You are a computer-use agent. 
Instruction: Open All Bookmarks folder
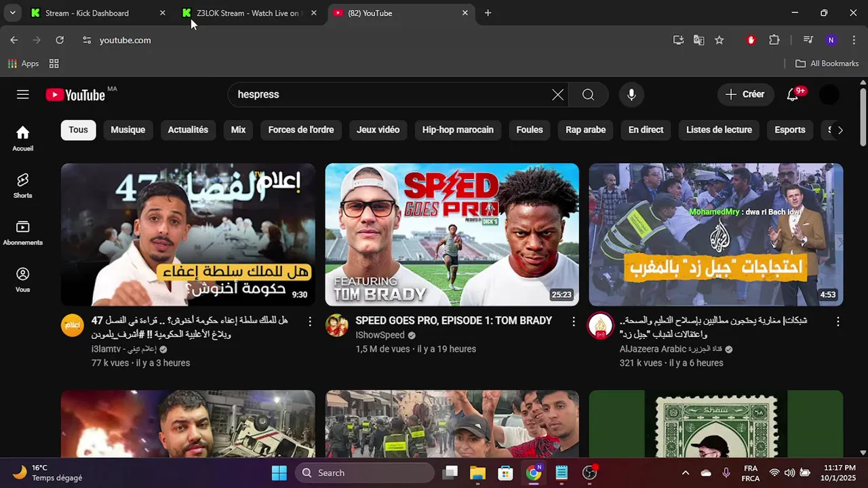827,64
